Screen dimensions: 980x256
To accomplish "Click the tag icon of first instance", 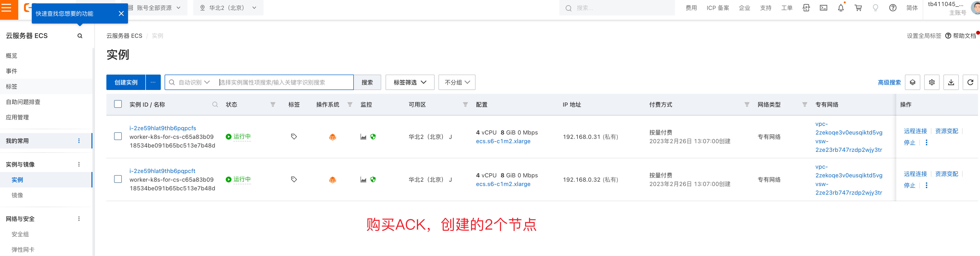I will coord(294,137).
